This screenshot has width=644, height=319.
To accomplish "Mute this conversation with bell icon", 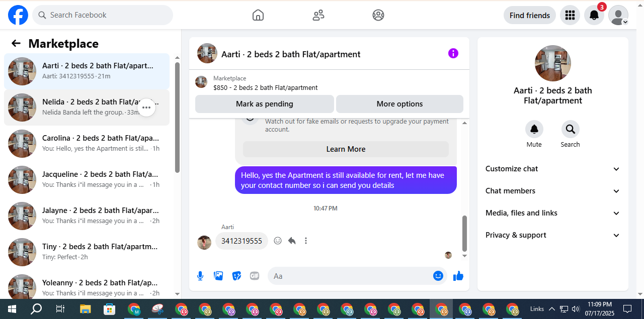I will (534, 130).
